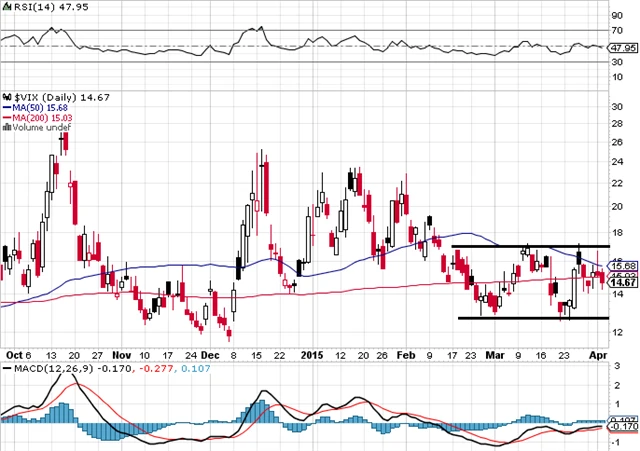Click the $VIX candlestick legend icon

pyautogui.click(x=6, y=95)
